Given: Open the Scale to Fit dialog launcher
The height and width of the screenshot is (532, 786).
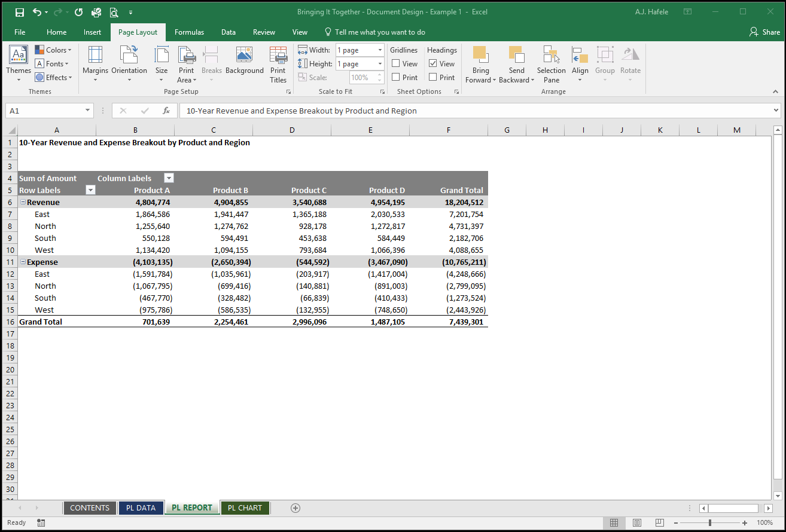Looking at the screenshot, I should click(x=383, y=91).
